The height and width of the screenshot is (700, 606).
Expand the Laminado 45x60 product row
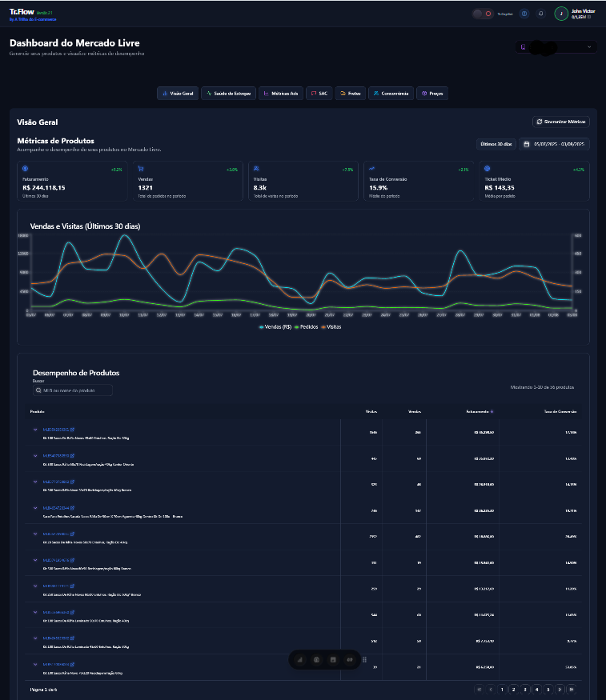tap(35, 638)
